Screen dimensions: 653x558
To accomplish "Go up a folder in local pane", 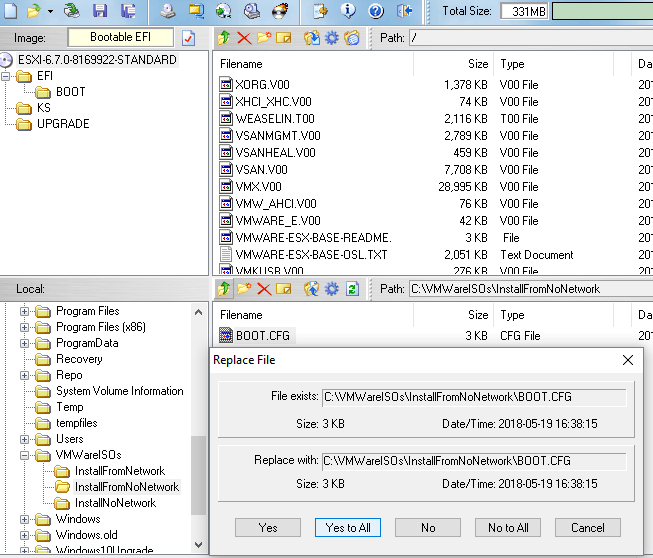I will point(224,289).
